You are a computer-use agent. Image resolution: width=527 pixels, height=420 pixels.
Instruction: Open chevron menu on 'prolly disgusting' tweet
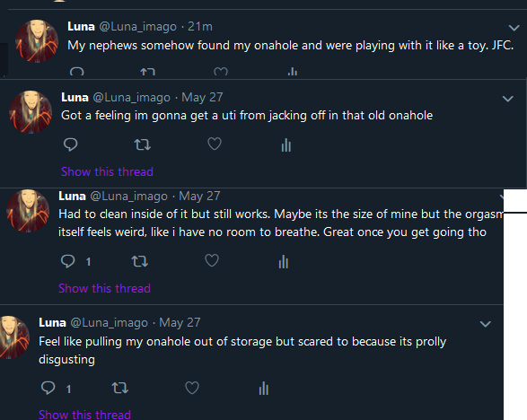486,324
